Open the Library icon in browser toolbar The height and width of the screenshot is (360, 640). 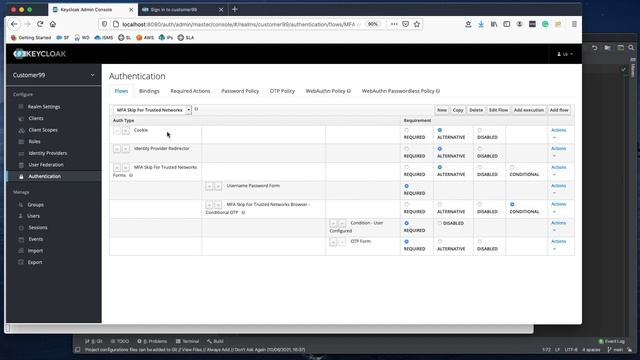tap(494, 24)
